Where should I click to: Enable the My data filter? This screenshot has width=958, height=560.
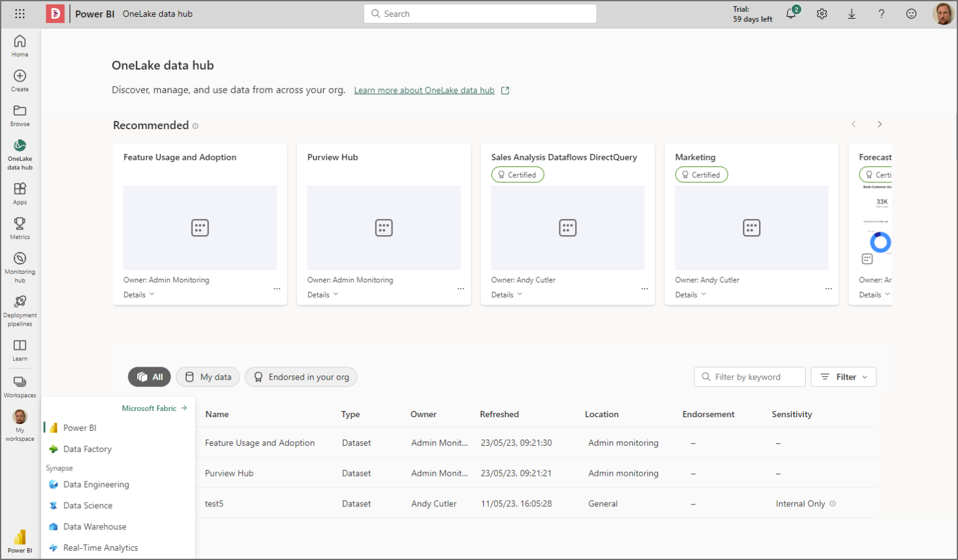click(x=208, y=377)
